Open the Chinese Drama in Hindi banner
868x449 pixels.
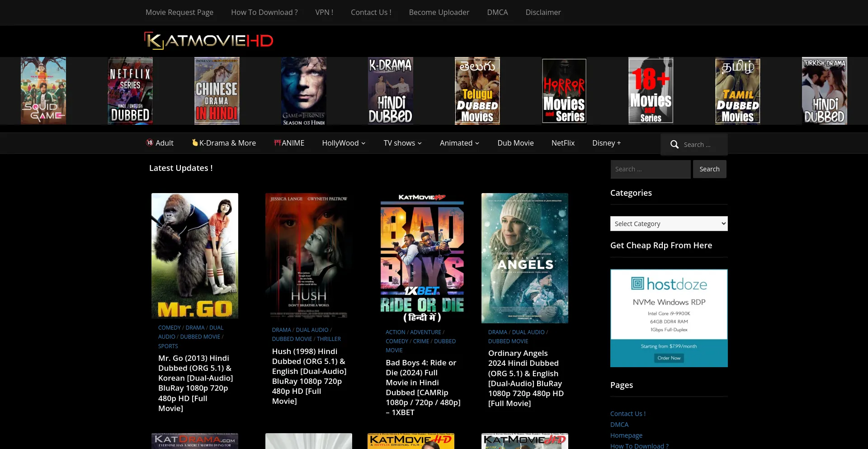coord(217,90)
